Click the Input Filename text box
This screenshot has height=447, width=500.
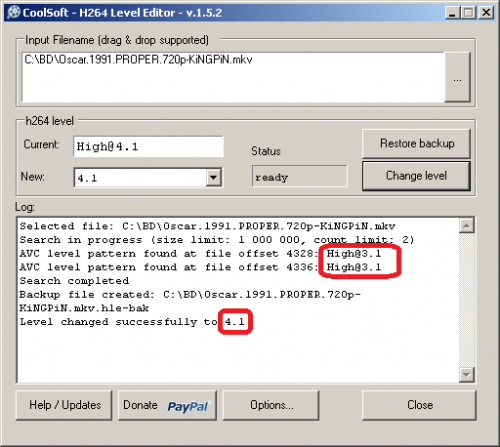233,77
